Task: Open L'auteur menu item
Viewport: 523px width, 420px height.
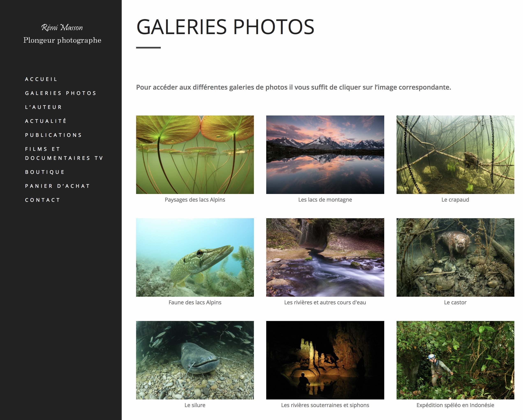Action: (44, 107)
